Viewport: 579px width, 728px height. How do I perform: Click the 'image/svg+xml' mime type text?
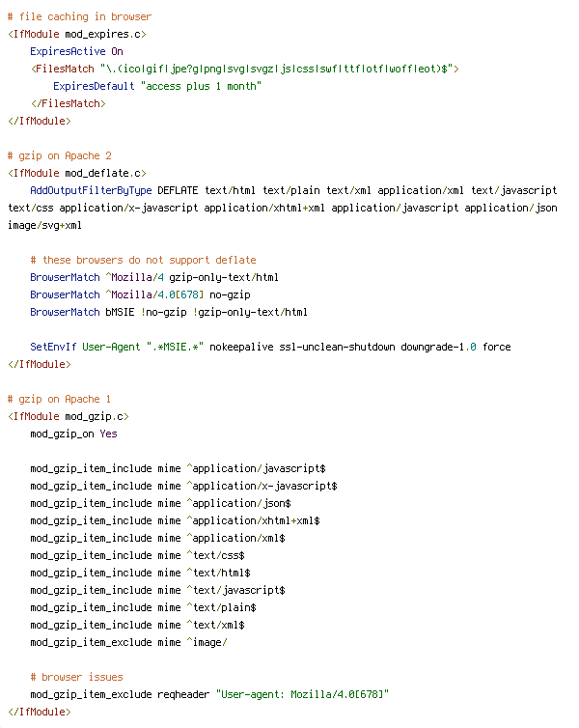pos(44,225)
